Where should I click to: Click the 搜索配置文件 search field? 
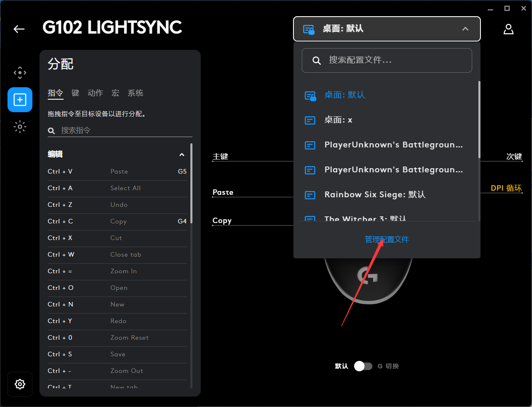[387, 60]
